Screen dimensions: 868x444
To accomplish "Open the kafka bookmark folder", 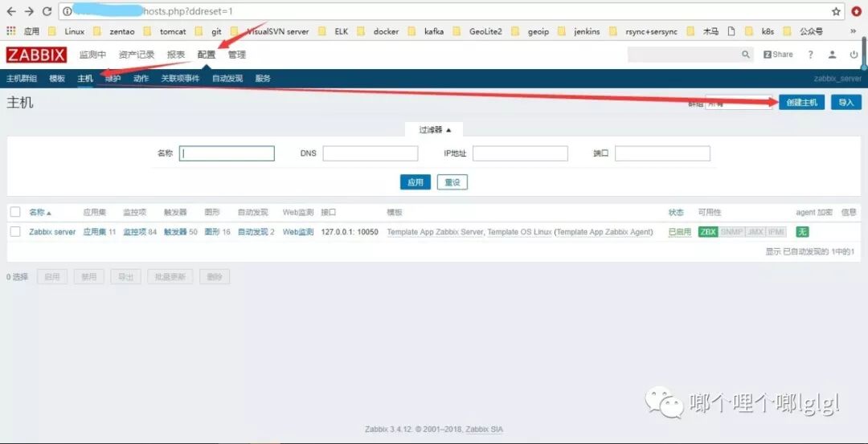I will click(427, 31).
